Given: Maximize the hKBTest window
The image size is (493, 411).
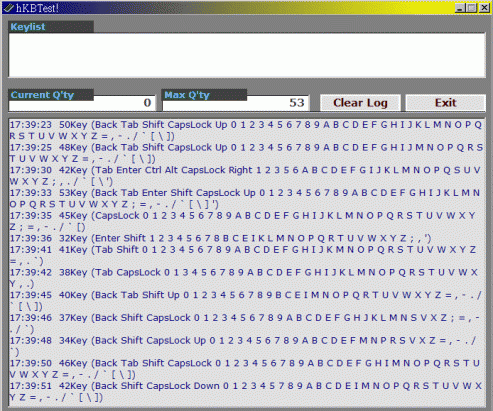Looking at the screenshot, I should tap(472, 8).
